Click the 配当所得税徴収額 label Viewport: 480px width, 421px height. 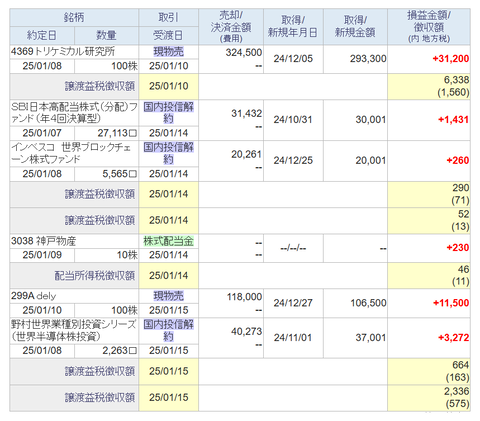(95, 276)
